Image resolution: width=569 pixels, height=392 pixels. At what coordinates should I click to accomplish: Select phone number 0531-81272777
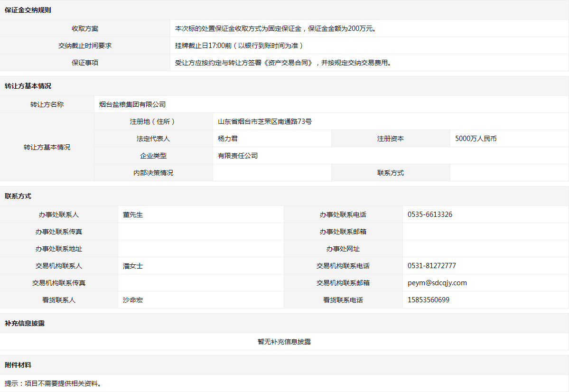[432, 266]
